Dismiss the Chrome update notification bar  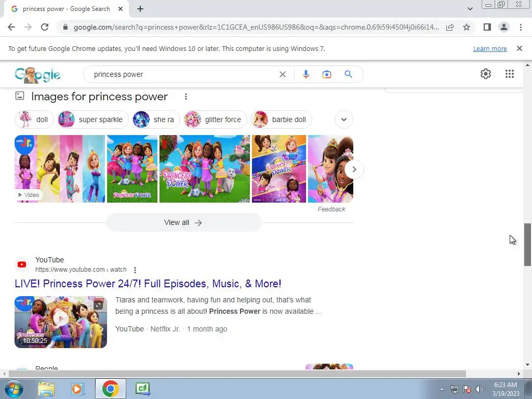(519, 48)
